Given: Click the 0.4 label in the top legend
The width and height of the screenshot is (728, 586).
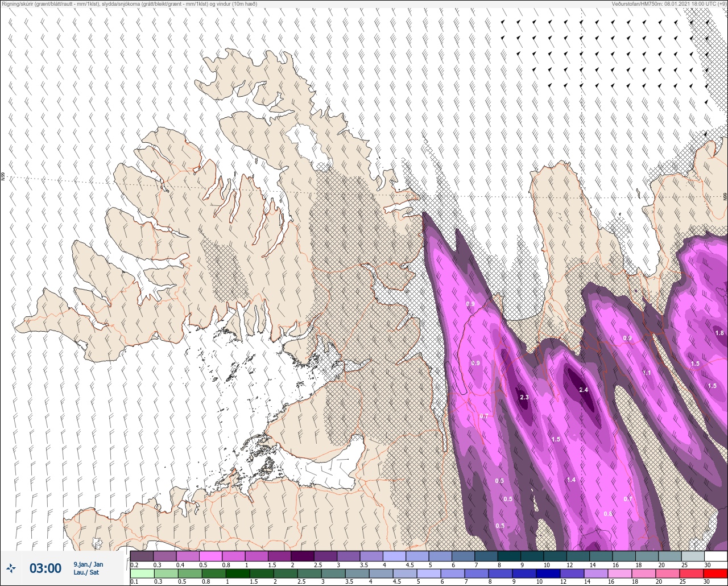Looking at the screenshot, I should coord(180,565).
